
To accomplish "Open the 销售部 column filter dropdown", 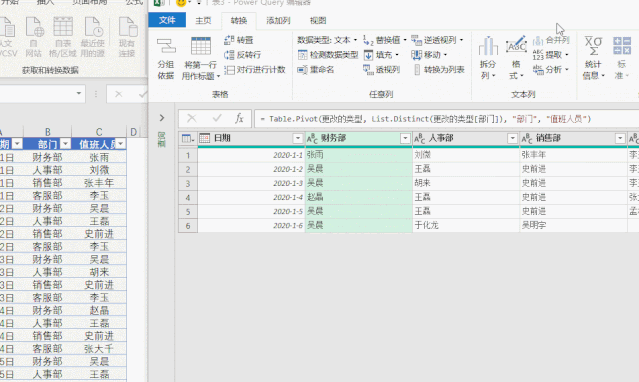I will pos(620,139).
